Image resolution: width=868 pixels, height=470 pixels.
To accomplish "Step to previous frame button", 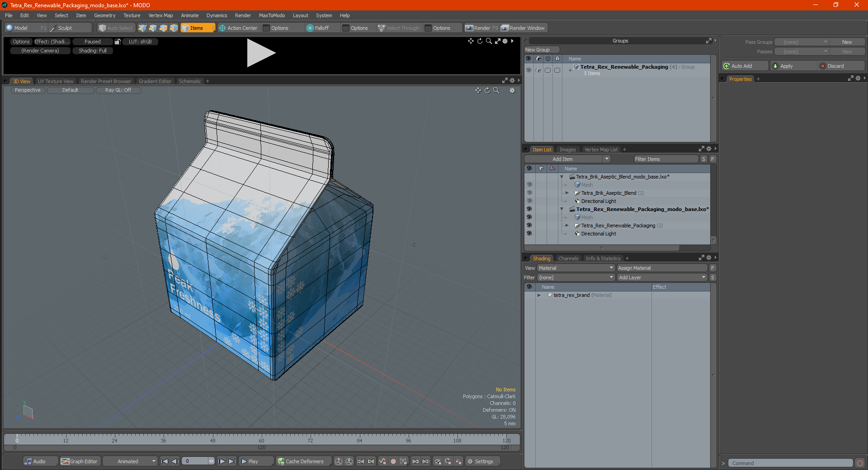I will 175,461.
